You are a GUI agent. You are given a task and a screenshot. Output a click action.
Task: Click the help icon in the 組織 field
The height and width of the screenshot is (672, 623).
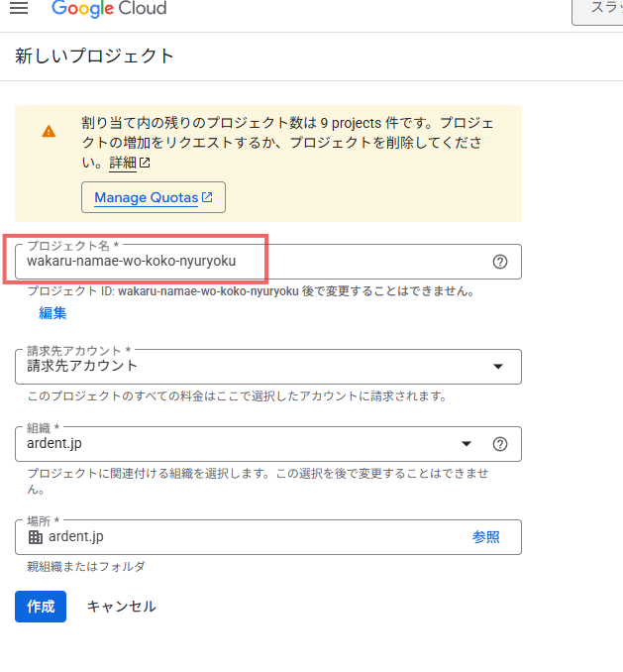500,444
